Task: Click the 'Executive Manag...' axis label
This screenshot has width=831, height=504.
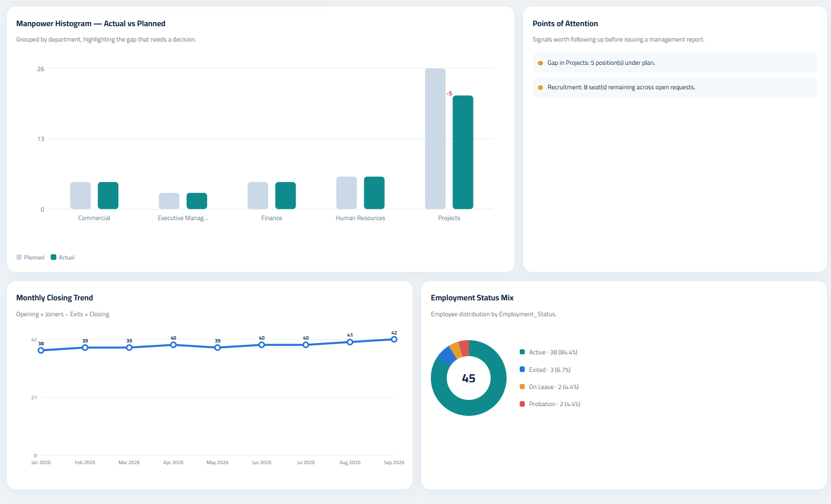Action: pyautogui.click(x=183, y=218)
